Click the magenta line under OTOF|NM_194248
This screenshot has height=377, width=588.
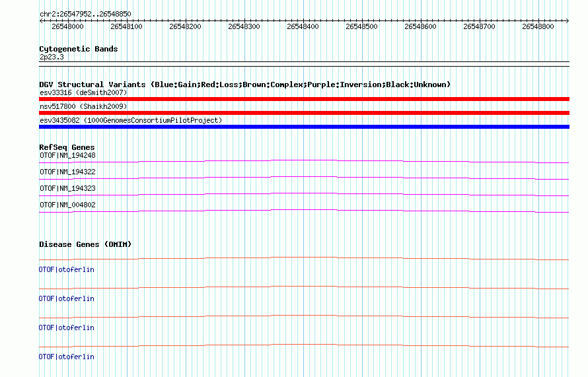pyautogui.click(x=304, y=160)
